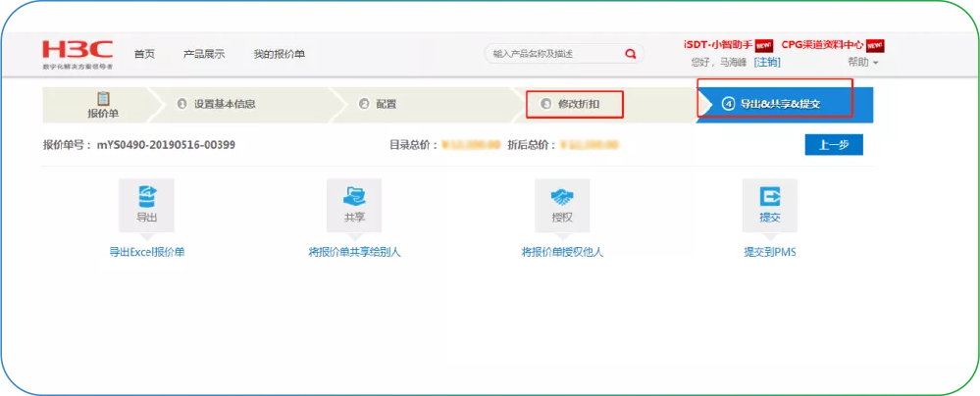980x396 pixels.
Task: Open CPG渠道资料中心 link
Action: (x=822, y=46)
